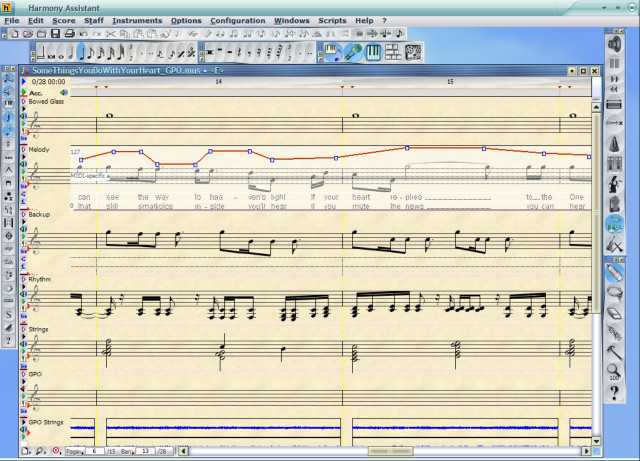This screenshot has height=461, width=640.
Task: Open the metronome tool
Action: coord(614,144)
